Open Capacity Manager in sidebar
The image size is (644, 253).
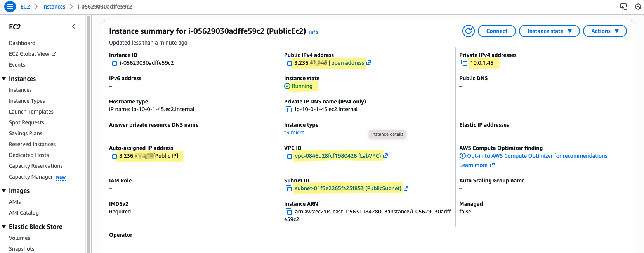point(31,177)
